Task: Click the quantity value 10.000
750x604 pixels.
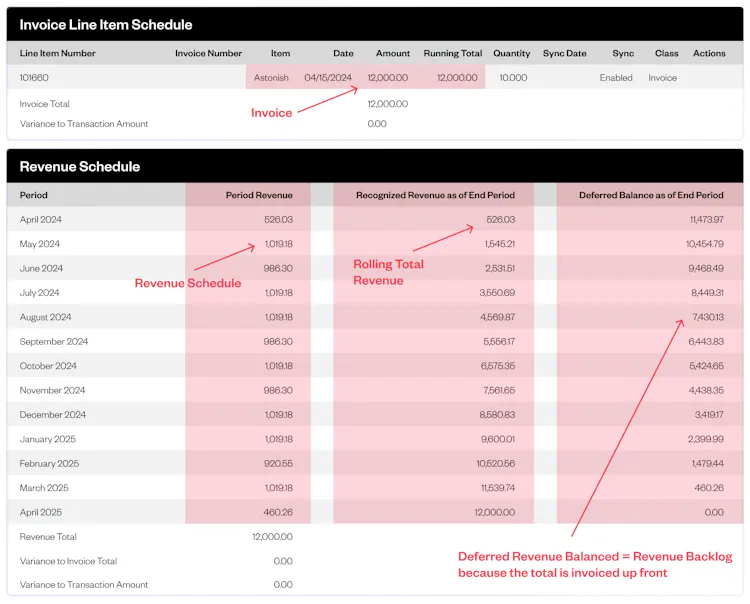Action: click(x=513, y=77)
